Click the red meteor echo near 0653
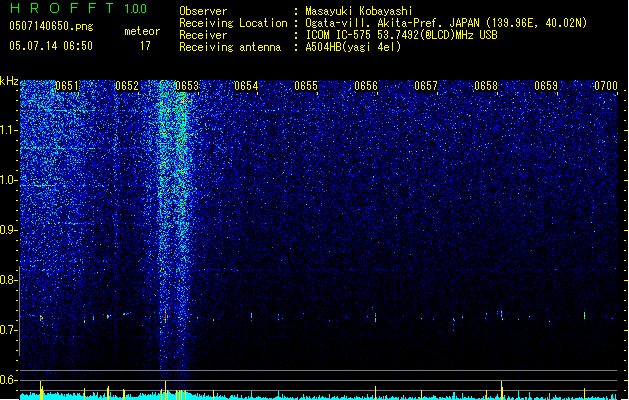629x400 pixels. 165,316
